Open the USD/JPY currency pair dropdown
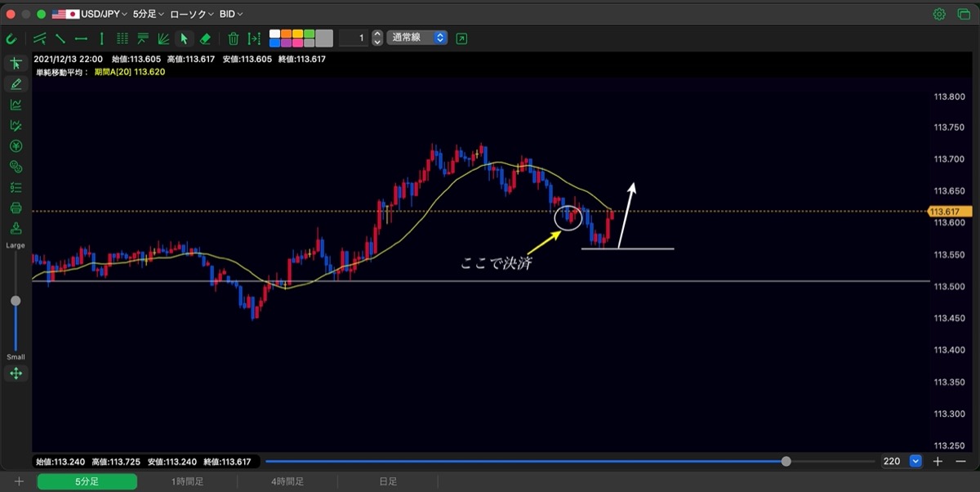Image resolution: width=980 pixels, height=492 pixels. coord(90,14)
